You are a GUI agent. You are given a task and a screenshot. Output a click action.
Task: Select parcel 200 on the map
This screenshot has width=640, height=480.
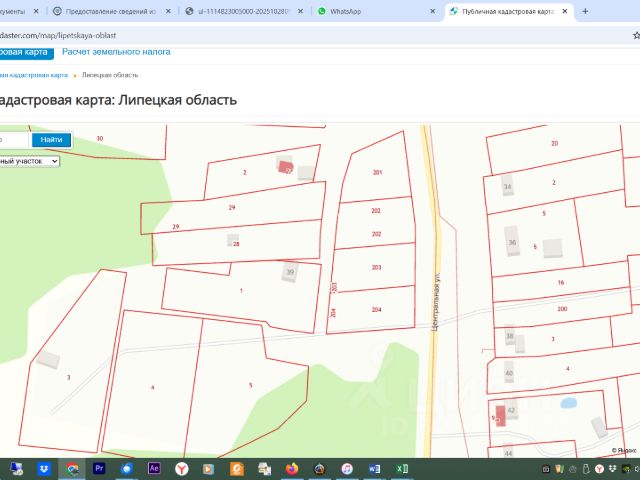(x=562, y=309)
